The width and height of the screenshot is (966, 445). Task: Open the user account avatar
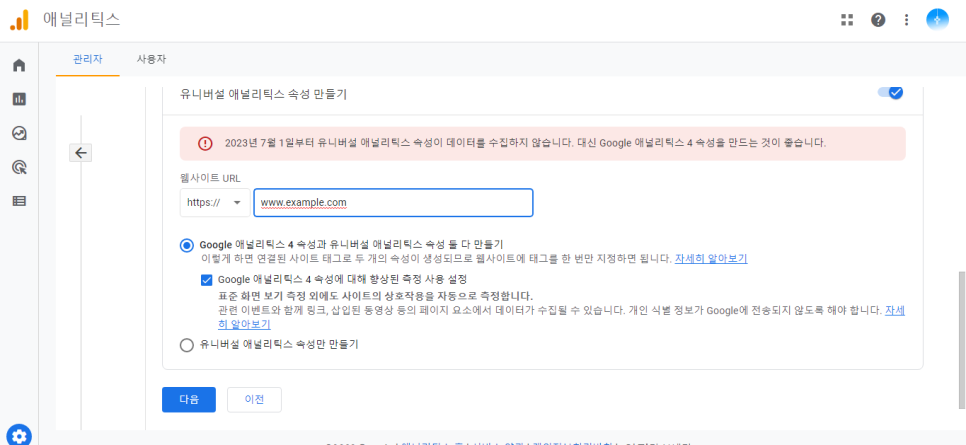(x=937, y=20)
